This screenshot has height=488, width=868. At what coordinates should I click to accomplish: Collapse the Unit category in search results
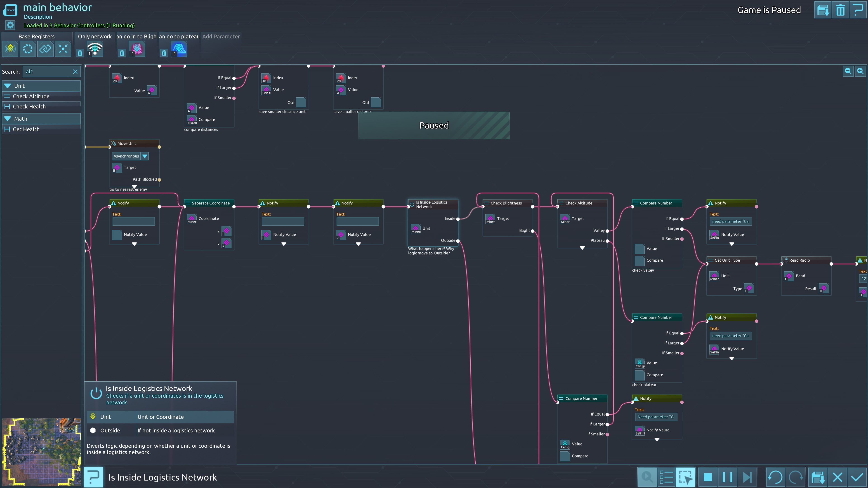pos(7,86)
